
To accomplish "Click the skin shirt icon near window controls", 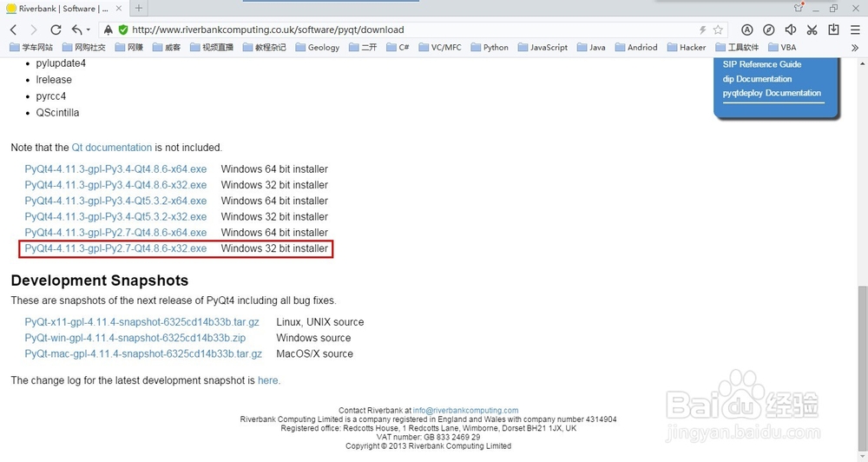I will [799, 7].
